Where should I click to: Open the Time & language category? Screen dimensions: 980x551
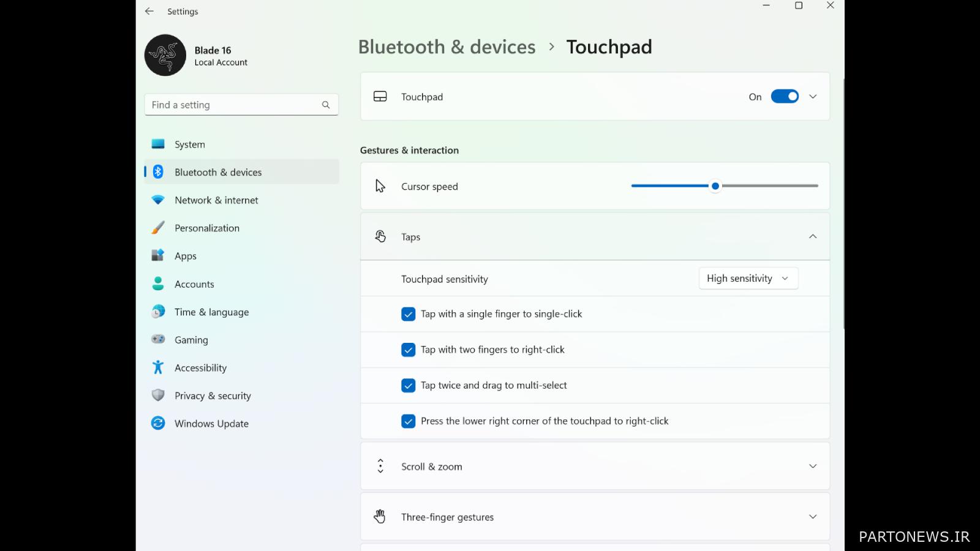coord(211,312)
